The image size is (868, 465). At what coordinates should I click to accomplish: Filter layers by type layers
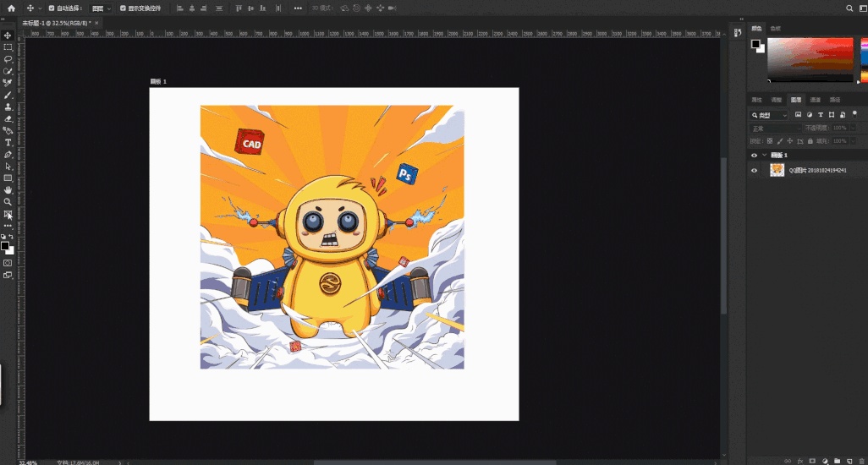pos(821,115)
